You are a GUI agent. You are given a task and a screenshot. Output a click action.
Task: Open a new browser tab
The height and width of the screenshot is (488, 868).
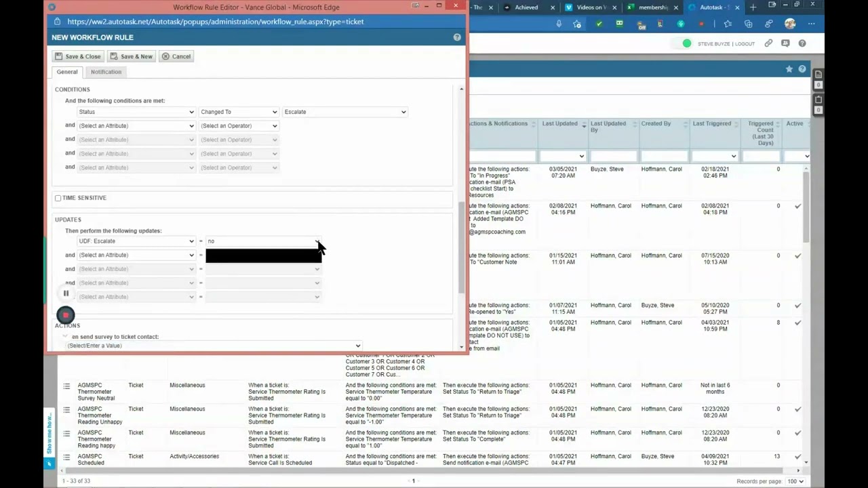point(753,7)
